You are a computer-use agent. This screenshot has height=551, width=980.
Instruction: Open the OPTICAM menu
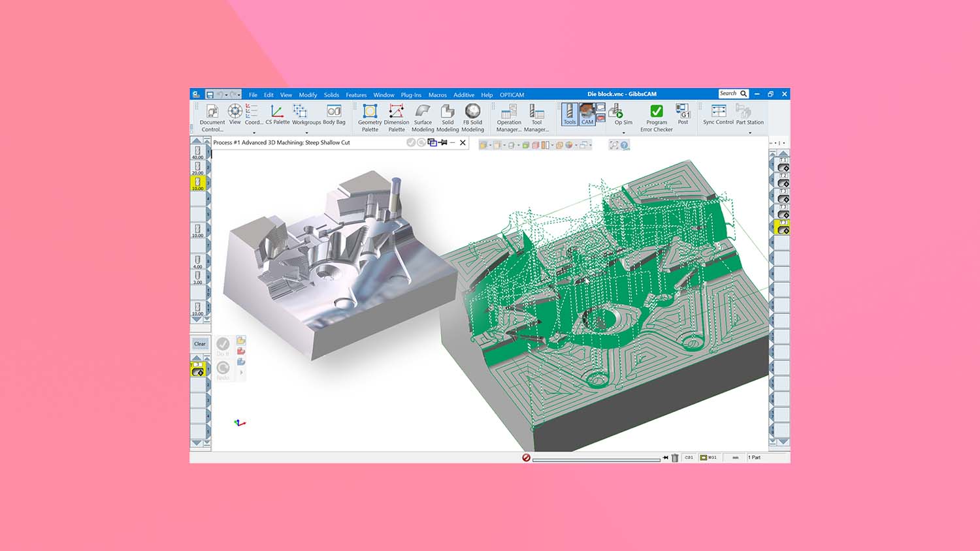[x=512, y=95]
